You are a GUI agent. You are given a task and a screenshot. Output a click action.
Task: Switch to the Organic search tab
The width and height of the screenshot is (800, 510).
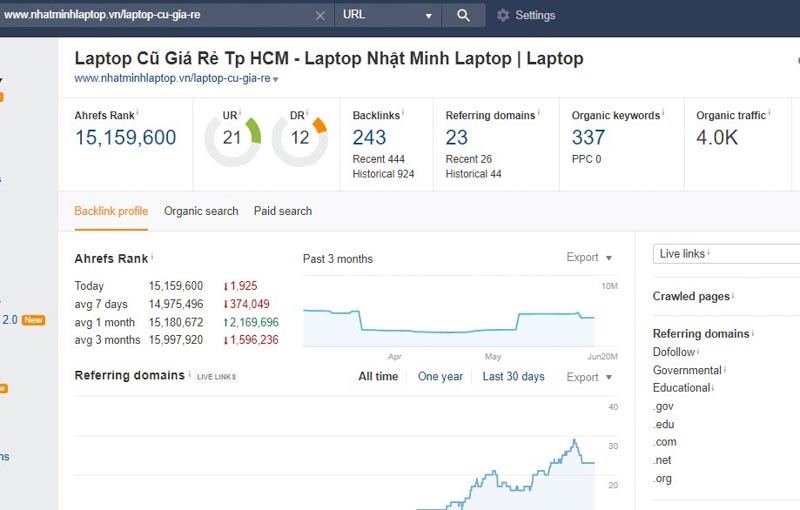[x=201, y=211]
